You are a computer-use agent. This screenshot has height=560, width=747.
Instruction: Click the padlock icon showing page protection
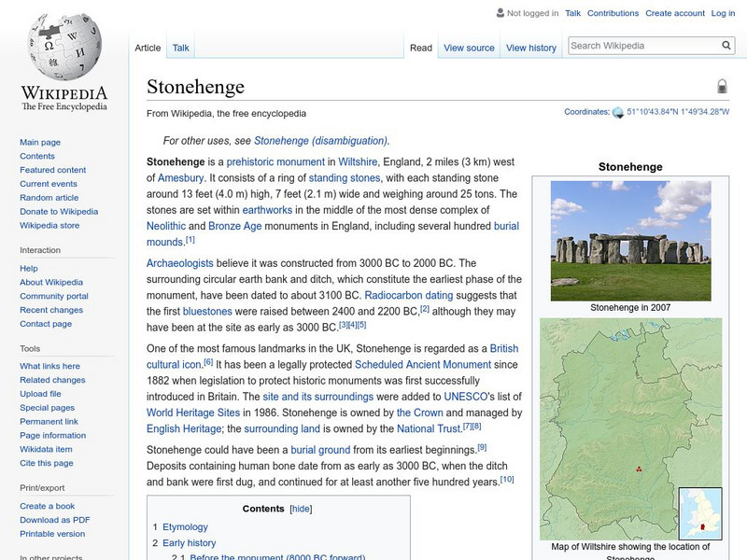pos(719,84)
